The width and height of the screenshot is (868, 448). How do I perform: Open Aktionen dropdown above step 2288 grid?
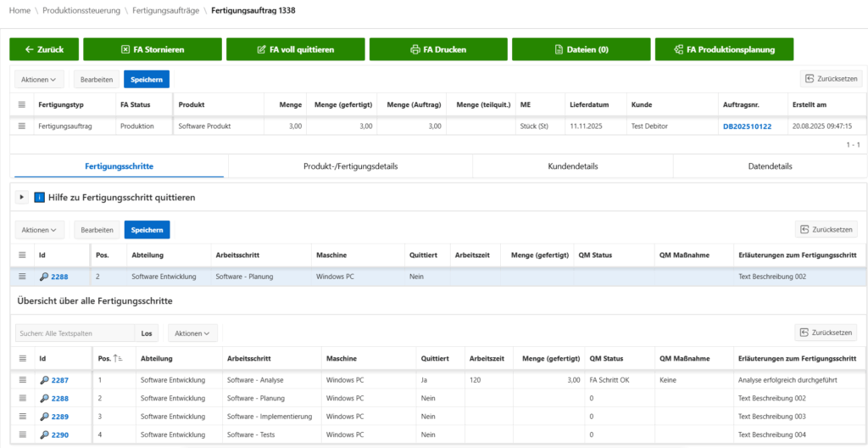tap(39, 230)
